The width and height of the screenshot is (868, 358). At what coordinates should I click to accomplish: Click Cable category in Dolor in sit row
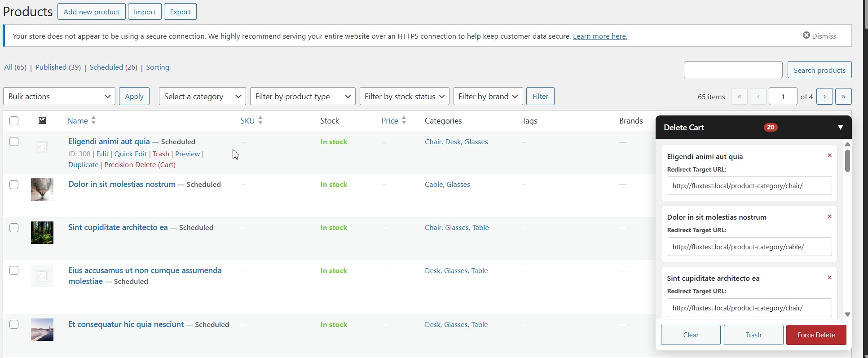click(x=434, y=184)
